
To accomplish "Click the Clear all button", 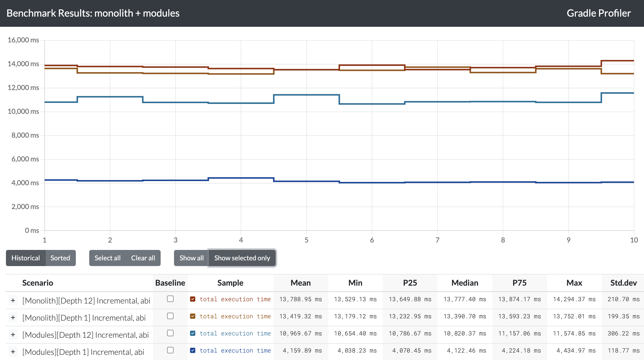I will tap(143, 258).
